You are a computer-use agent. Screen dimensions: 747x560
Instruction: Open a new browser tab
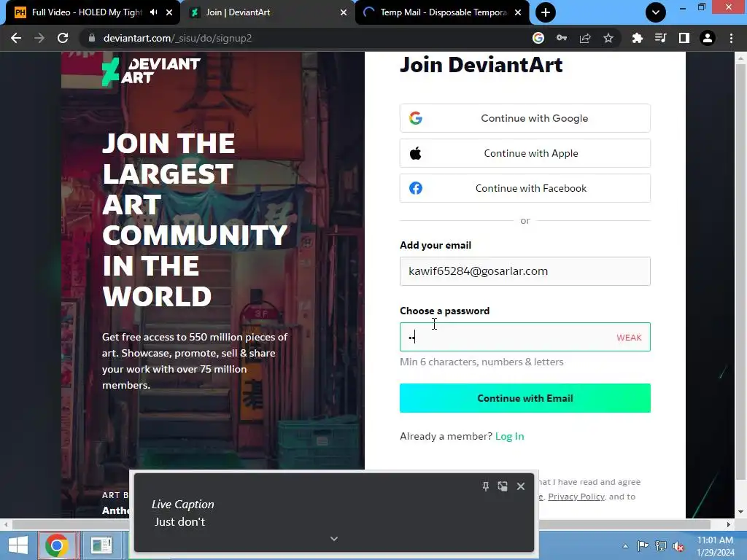pos(546,12)
